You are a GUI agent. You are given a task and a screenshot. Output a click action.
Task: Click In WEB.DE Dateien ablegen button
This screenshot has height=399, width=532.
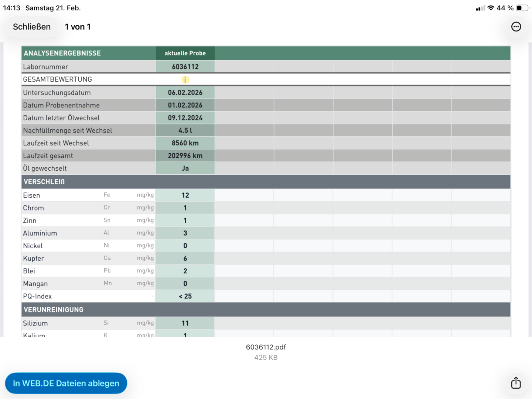point(66,383)
